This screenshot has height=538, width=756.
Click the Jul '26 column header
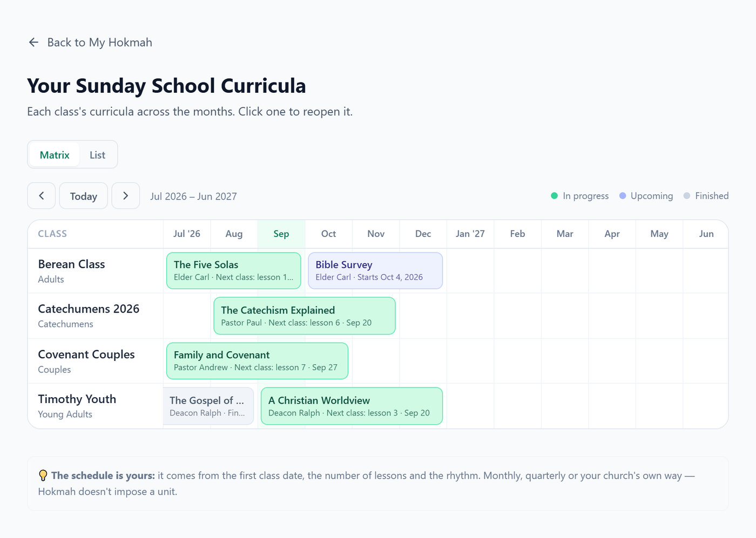(x=187, y=234)
